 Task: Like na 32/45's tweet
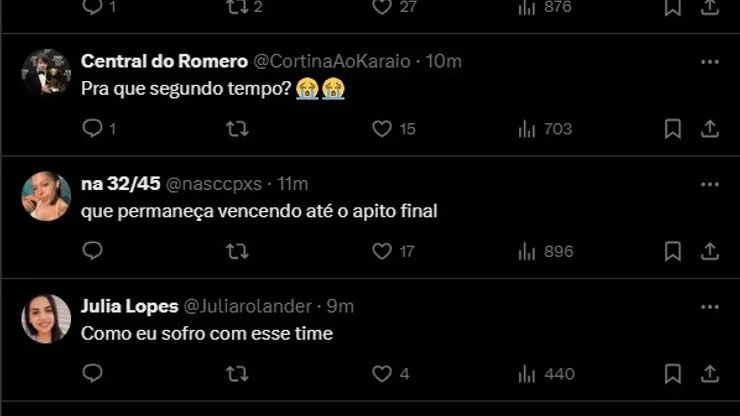click(382, 251)
